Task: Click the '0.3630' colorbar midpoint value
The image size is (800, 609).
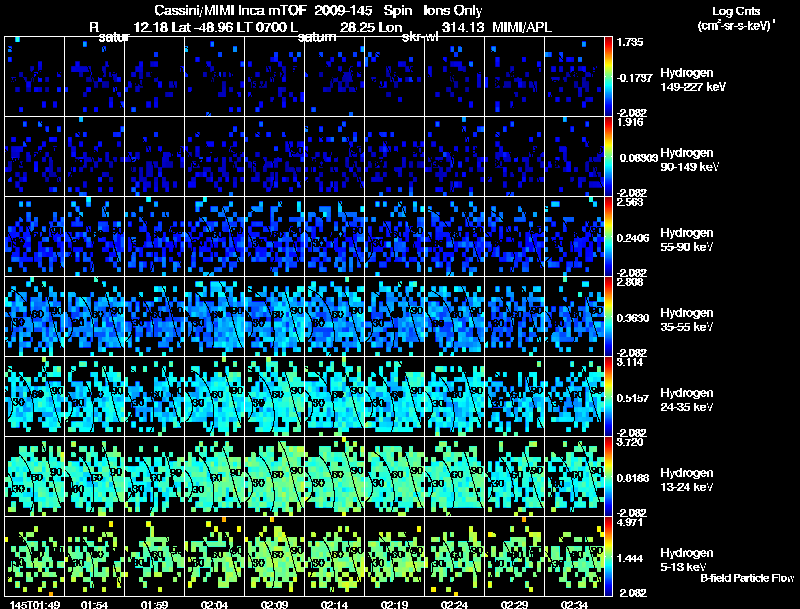Action: (x=633, y=318)
